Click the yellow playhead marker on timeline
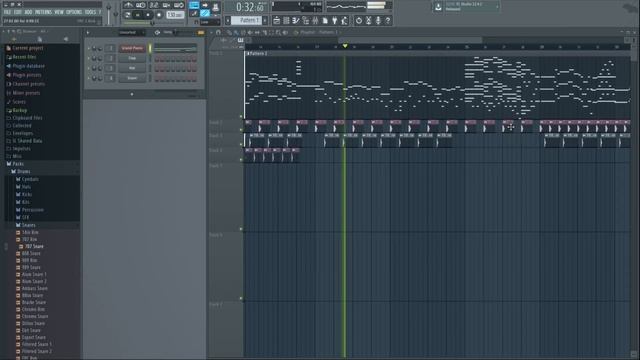Viewport: 640px width, 360px height. [345, 46]
